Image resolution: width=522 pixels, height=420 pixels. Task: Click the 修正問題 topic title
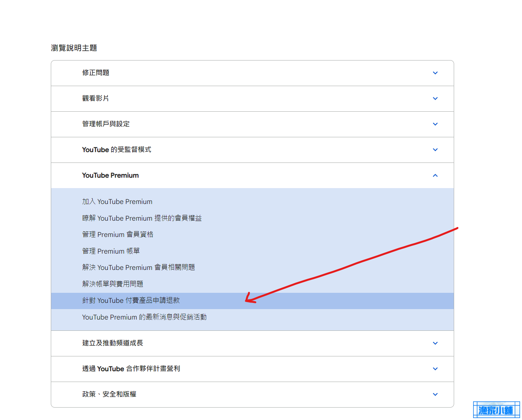coord(96,73)
